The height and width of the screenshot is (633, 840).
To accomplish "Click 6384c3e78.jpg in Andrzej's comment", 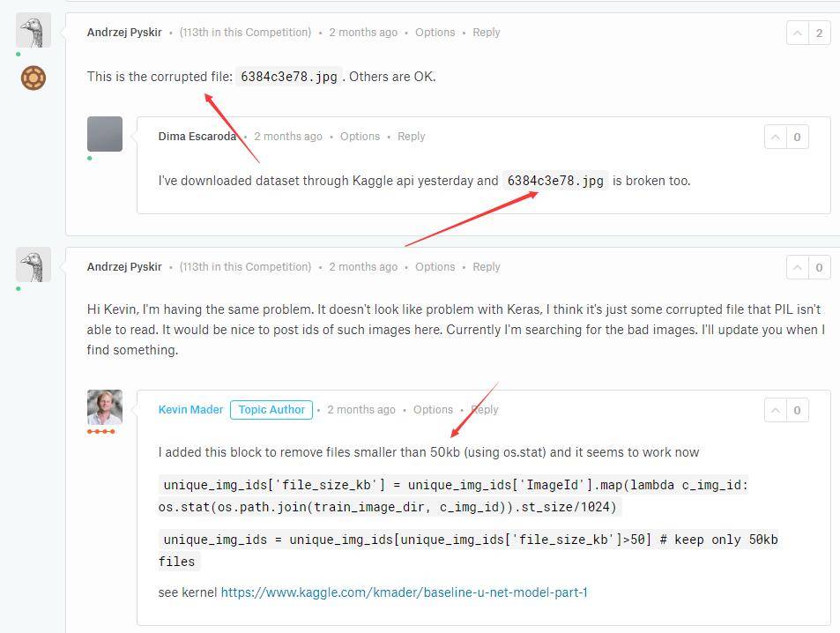I will click(x=289, y=77).
